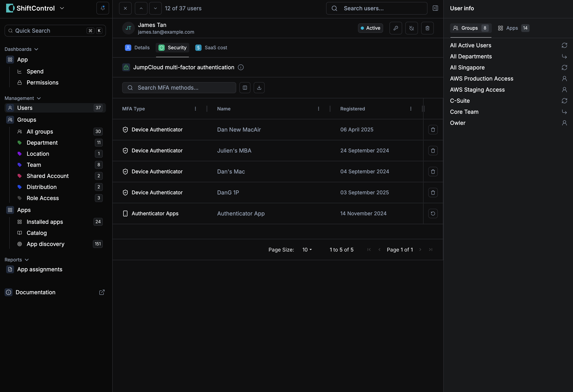Click the key icon beside Active status
The height and width of the screenshot is (392, 573).
click(x=395, y=28)
